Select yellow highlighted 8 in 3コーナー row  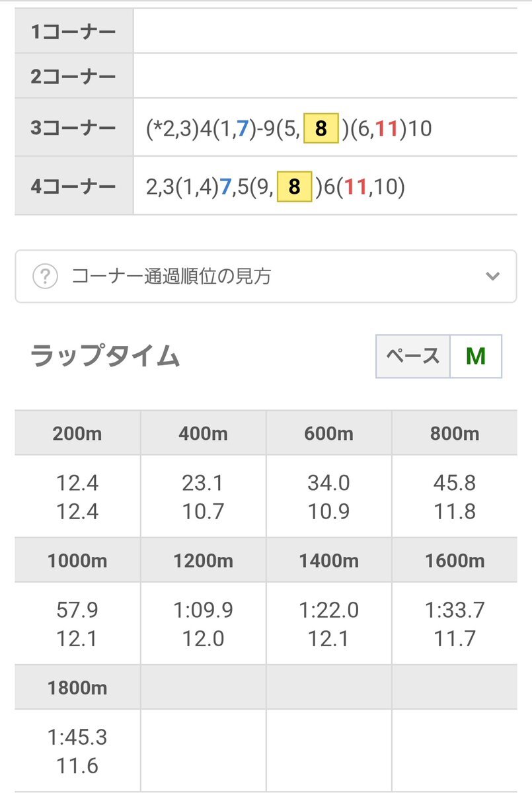click(x=321, y=128)
